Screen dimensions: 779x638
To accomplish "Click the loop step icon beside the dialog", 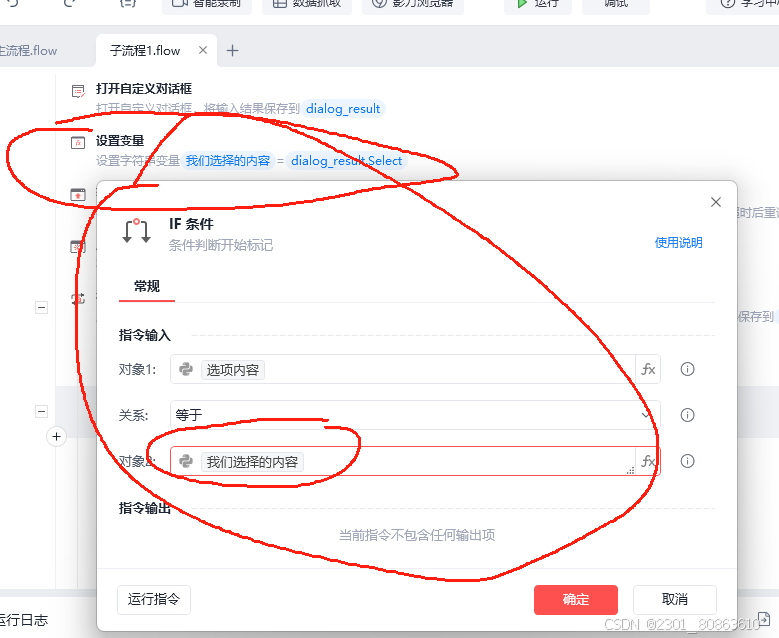I will pyautogui.click(x=78, y=299).
